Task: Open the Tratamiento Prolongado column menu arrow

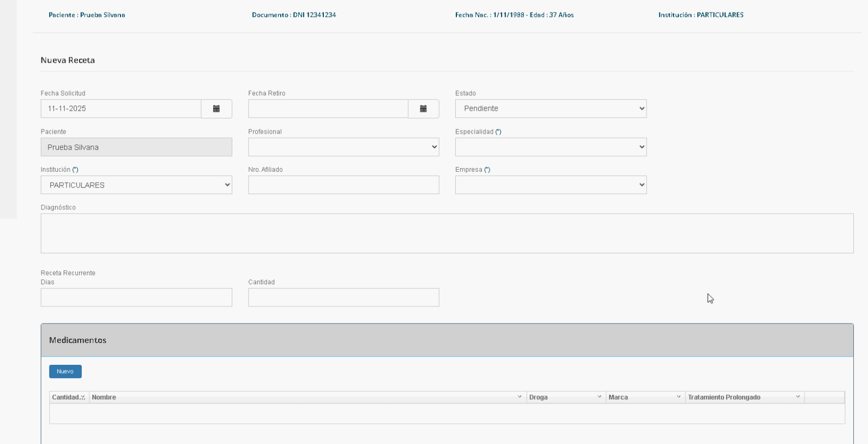Action: pyautogui.click(x=798, y=397)
